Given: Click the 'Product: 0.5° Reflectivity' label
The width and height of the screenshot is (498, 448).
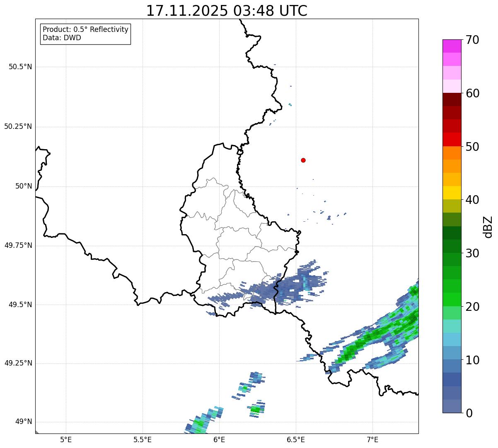Looking at the screenshot, I should [85, 30].
